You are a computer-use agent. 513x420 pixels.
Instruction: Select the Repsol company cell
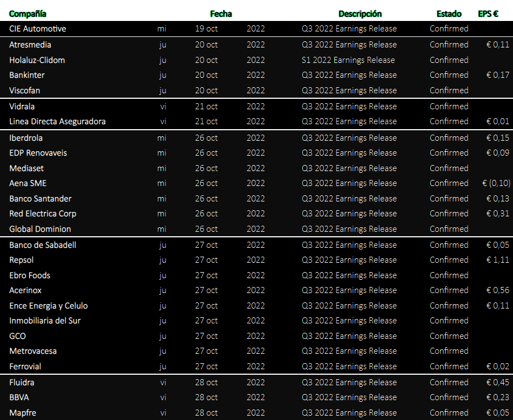point(22,260)
